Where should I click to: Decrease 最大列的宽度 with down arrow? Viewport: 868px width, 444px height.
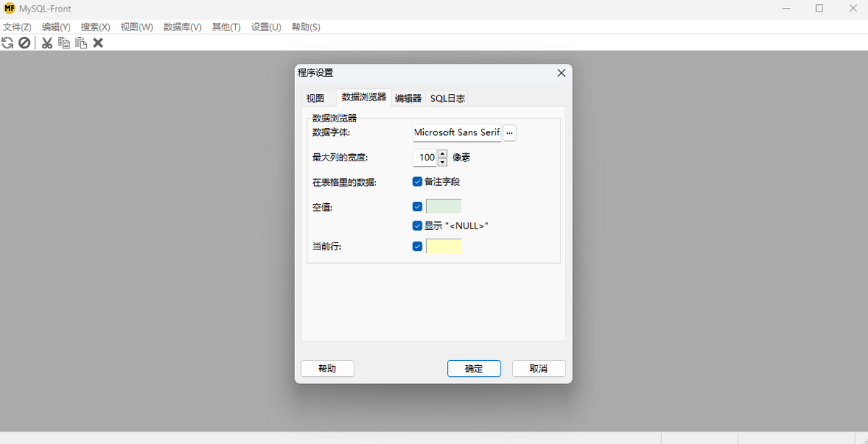pos(443,162)
